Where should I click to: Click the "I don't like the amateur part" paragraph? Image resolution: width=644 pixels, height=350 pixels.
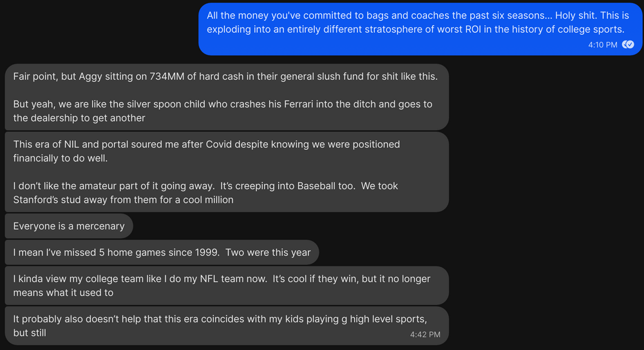(x=206, y=193)
